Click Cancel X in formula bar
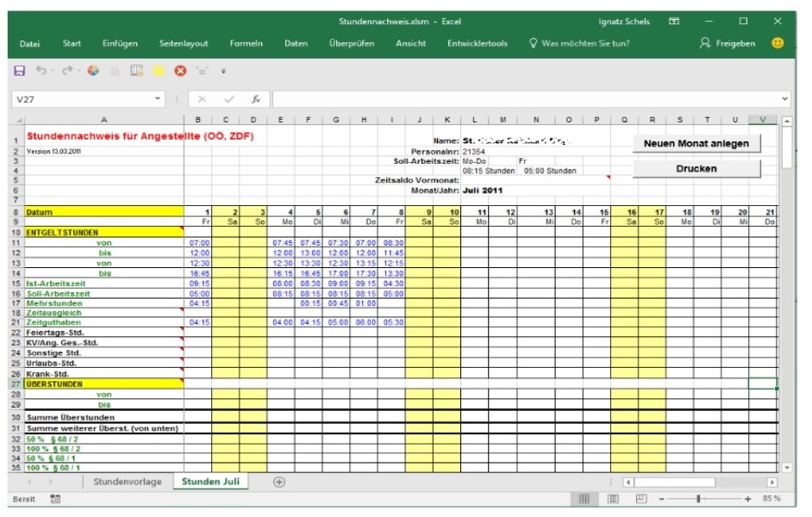The height and width of the screenshot is (517, 812). coord(202,99)
